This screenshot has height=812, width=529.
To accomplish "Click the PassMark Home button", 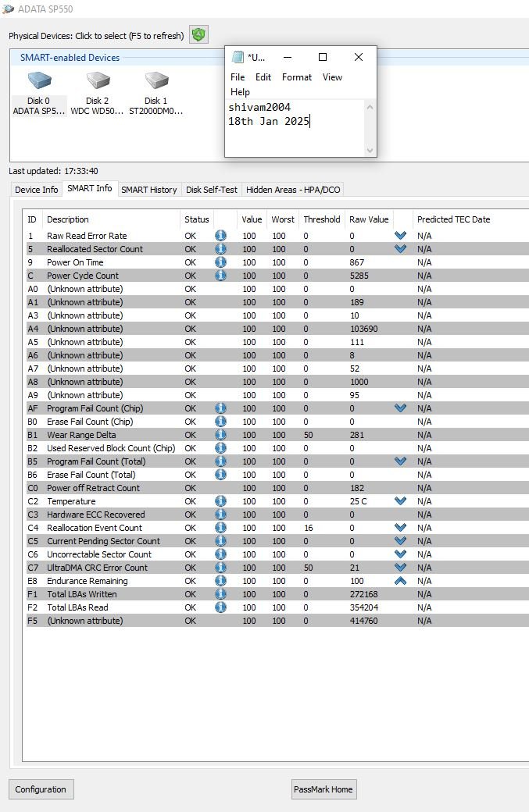I will click(x=323, y=789).
